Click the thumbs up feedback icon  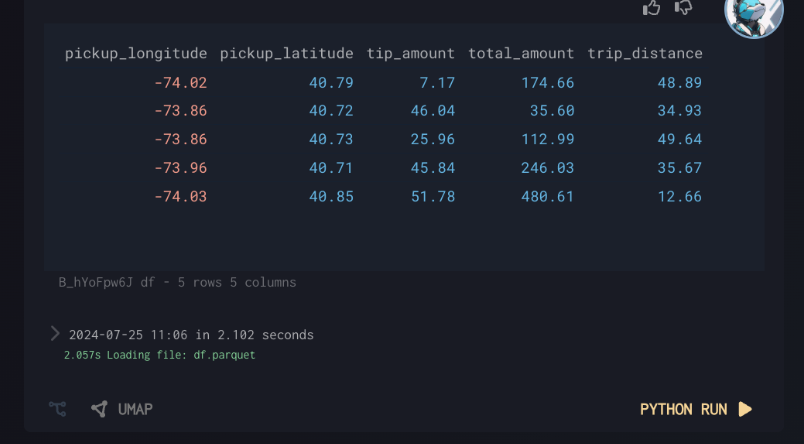point(651,7)
